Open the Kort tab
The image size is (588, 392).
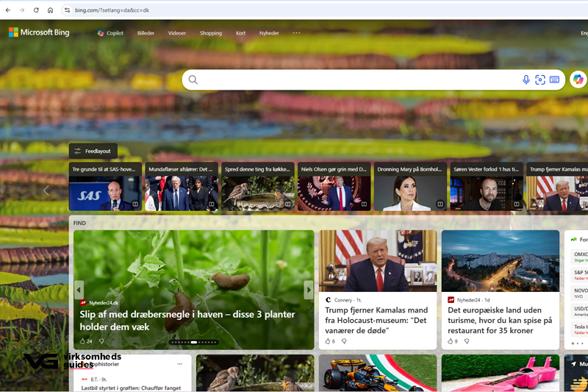pyautogui.click(x=241, y=33)
